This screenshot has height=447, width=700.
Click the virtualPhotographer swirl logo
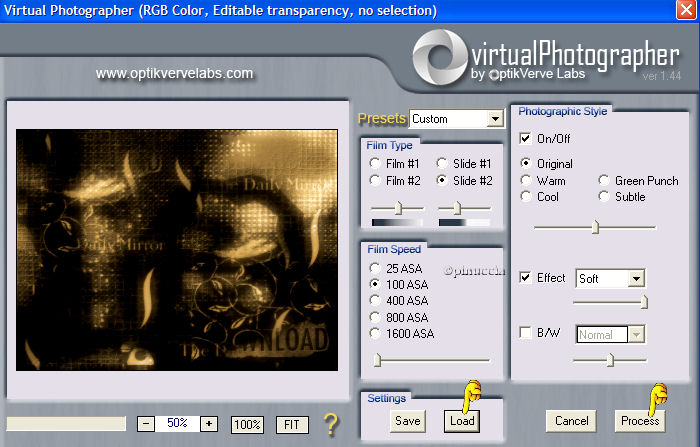[440, 57]
